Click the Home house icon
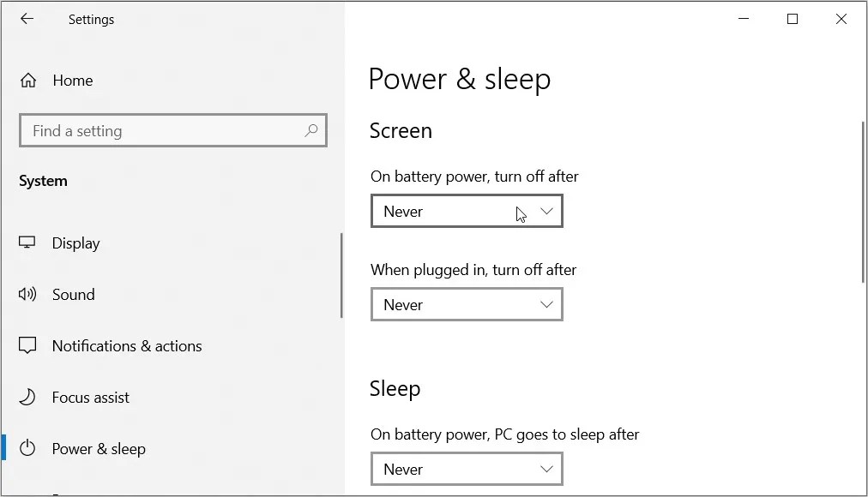 click(x=27, y=80)
